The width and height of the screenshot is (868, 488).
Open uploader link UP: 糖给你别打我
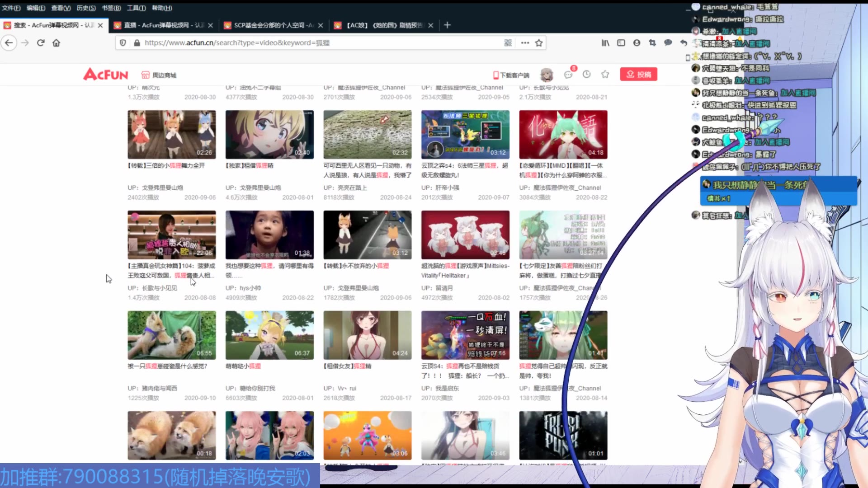point(250,389)
